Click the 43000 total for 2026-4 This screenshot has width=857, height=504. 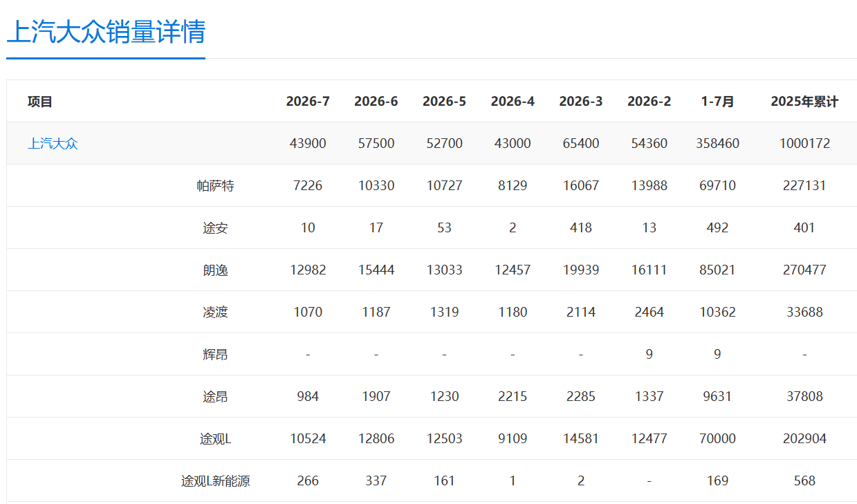tap(513, 144)
